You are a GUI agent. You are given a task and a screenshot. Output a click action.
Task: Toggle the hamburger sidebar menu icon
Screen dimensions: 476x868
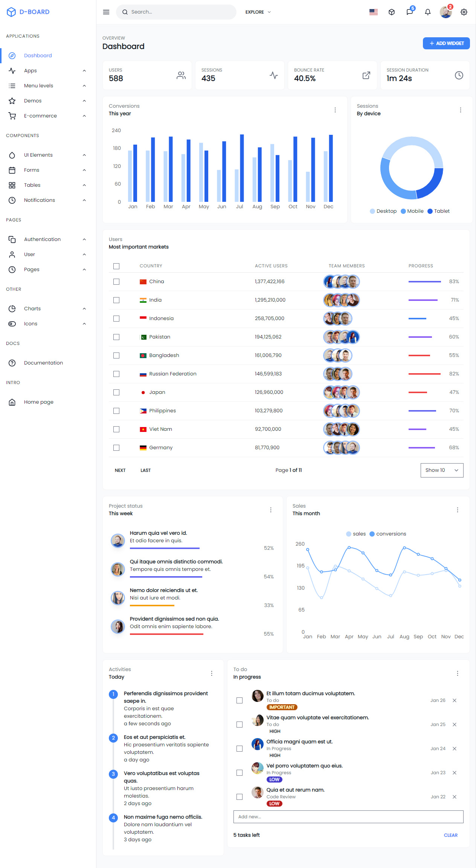[x=106, y=12]
